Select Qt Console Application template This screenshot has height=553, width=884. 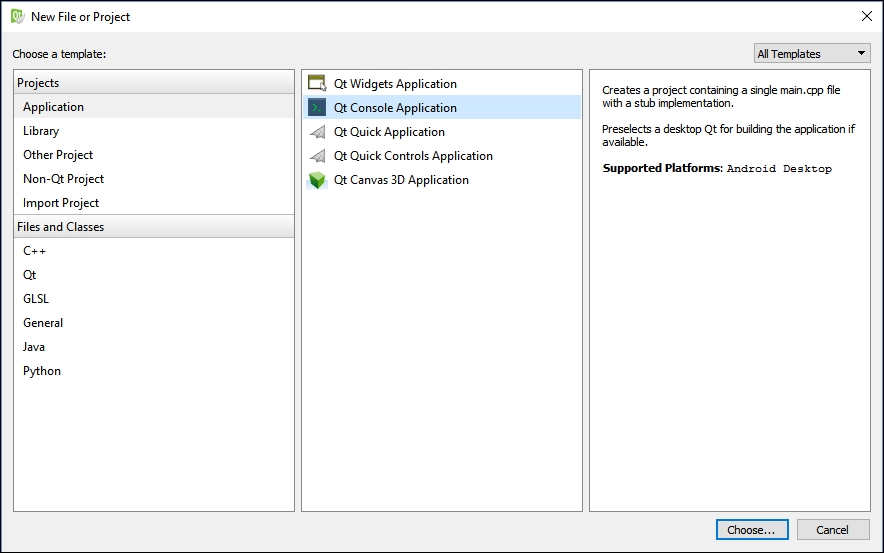[441, 107]
